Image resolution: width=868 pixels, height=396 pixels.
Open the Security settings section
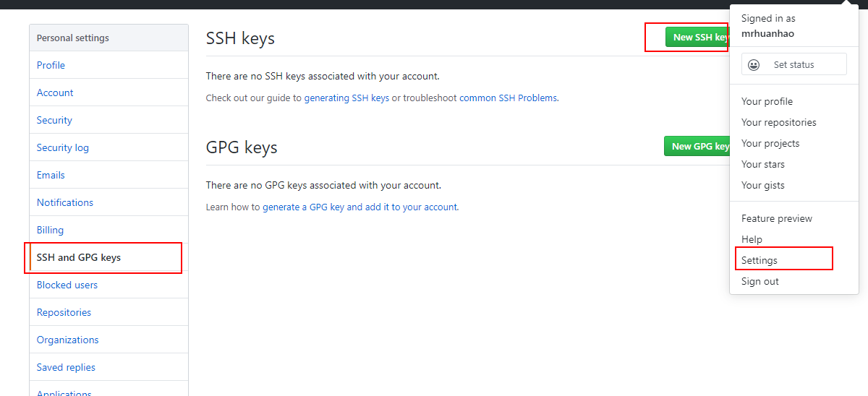(x=109, y=120)
